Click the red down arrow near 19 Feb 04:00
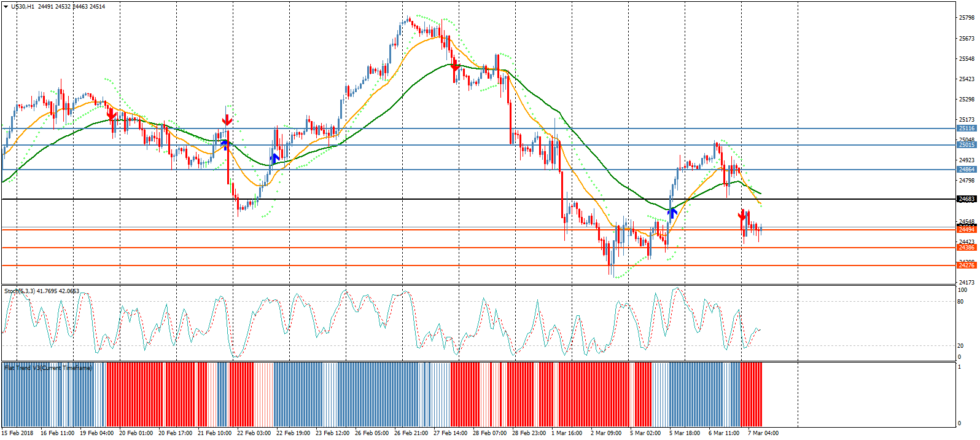The width and height of the screenshot is (980, 440). pos(112,114)
